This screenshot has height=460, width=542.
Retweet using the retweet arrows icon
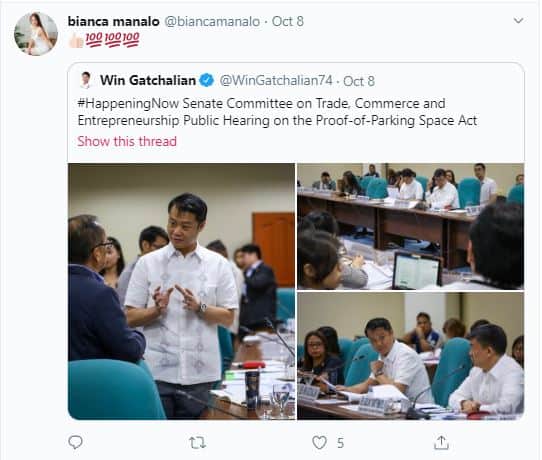[x=198, y=442]
